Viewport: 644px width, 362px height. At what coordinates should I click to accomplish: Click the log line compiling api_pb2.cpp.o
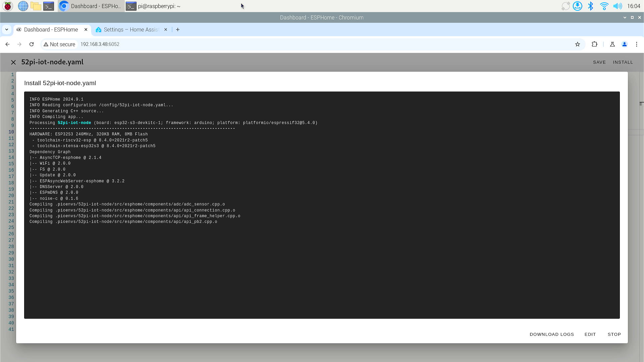123,222
